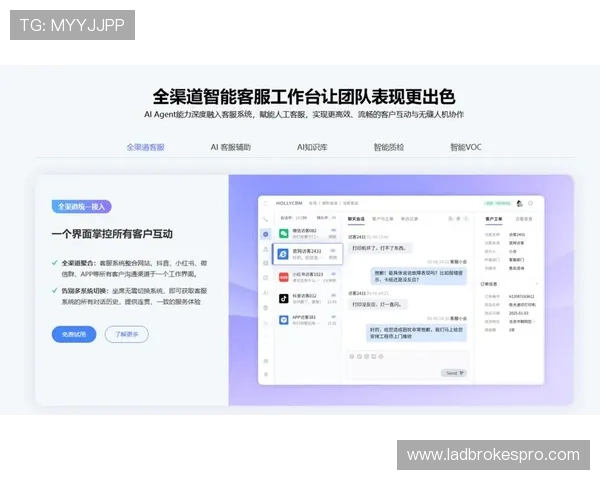Select the 全渠道客服 tab
The height and width of the screenshot is (480, 600).
click(145, 147)
